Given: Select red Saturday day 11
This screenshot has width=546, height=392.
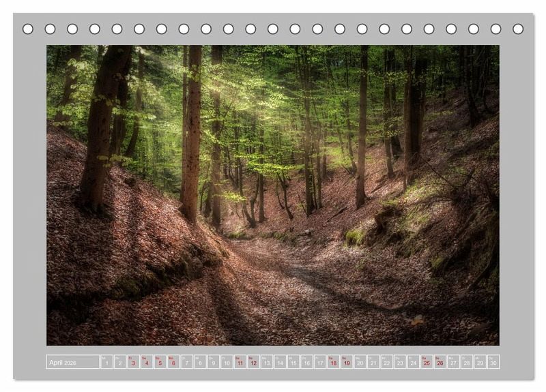Looking at the screenshot, I should 240,362.
